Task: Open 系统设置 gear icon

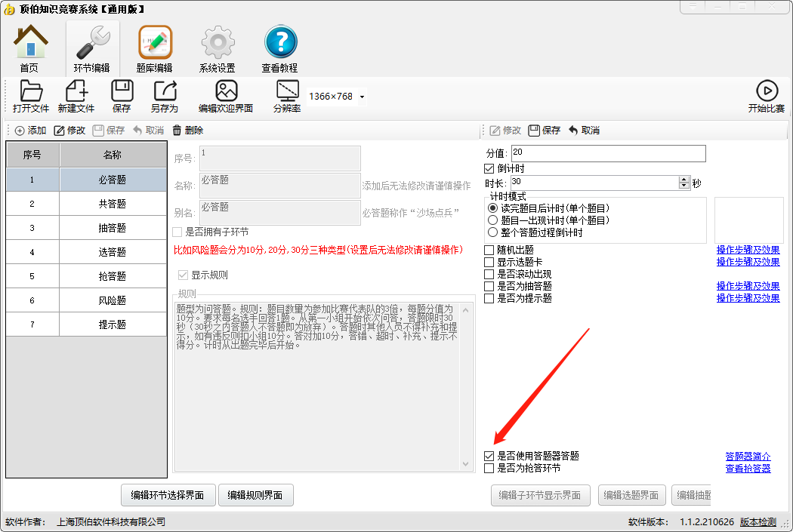Action: tap(218, 48)
